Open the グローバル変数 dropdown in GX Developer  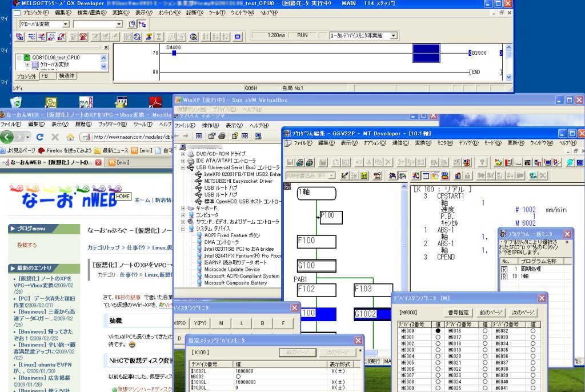coord(66,24)
